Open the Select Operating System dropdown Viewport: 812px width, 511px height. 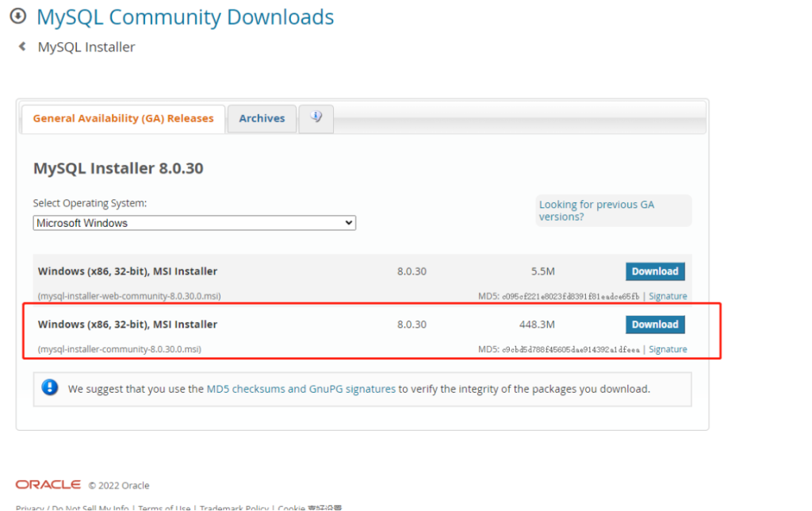coord(194,223)
